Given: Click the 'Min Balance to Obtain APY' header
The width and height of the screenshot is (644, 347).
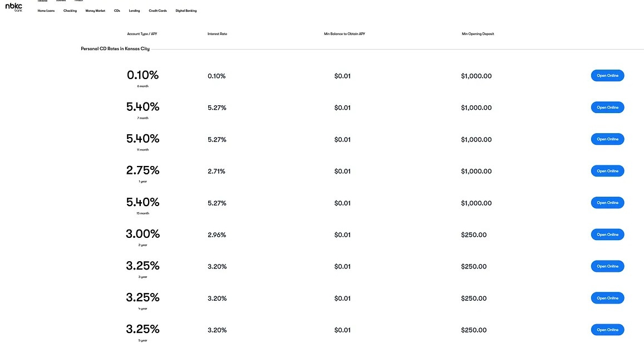Looking at the screenshot, I should coord(345,34).
